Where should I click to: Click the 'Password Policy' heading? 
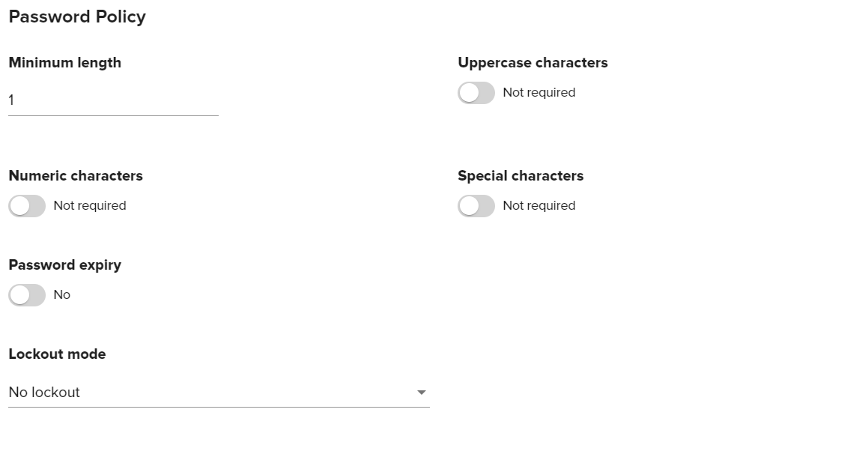pyautogui.click(x=77, y=17)
